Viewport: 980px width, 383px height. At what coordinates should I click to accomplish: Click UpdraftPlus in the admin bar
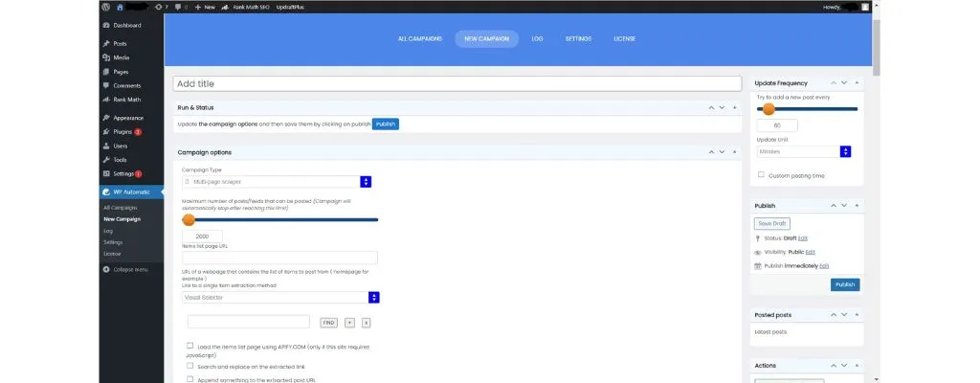(290, 7)
